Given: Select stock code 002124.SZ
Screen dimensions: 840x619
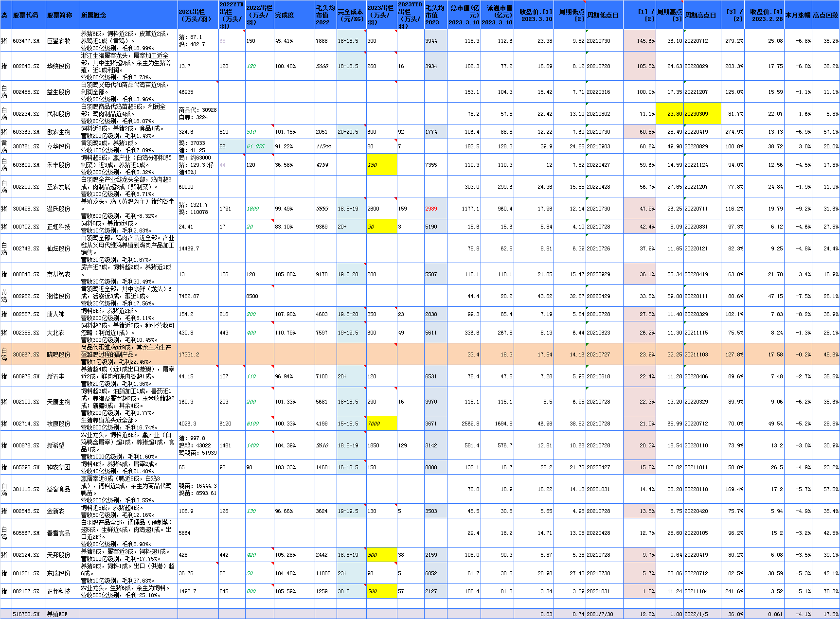Looking at the screenshot, I should pos(26,555).
